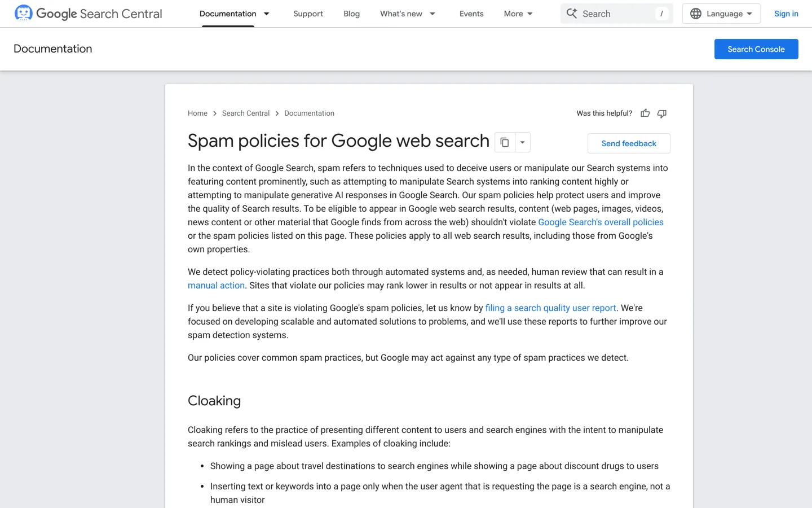
Task: Select the What's new tab
Action: point(401,14)
